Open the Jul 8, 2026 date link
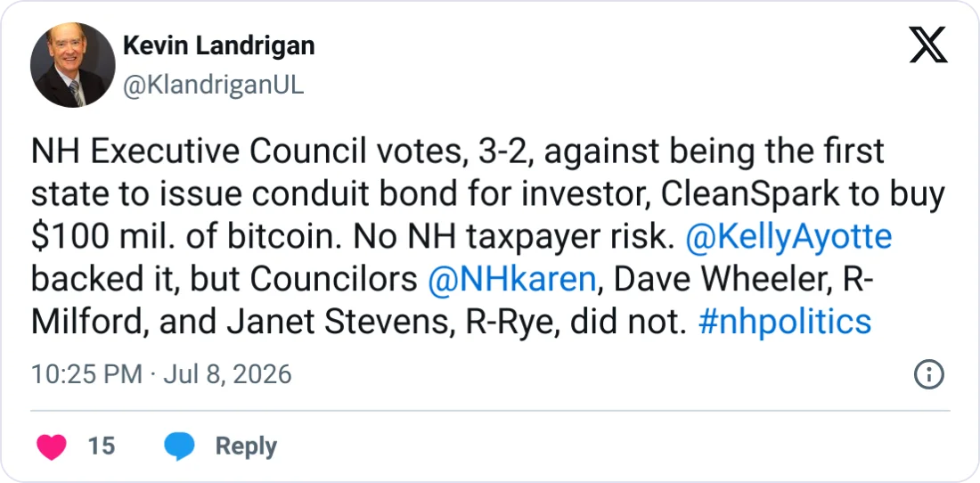 227,374
